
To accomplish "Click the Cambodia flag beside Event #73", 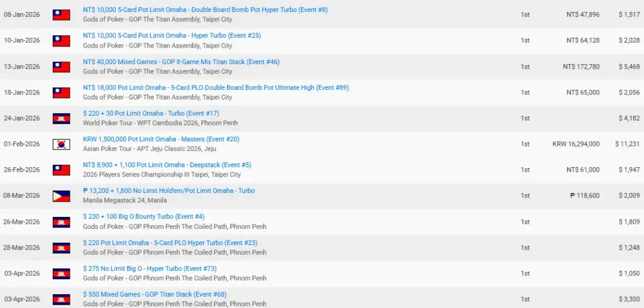I will coord(61,273).
